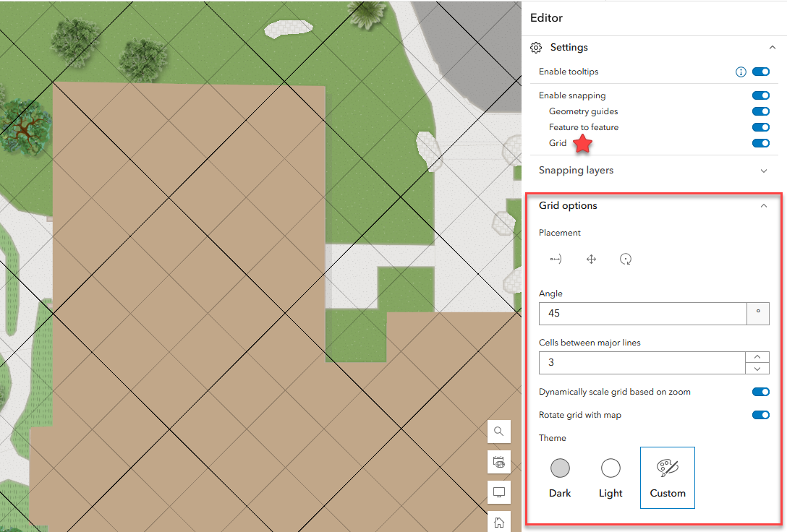Toggle Enable tooltips switch
The image size is (787, 532).
[761, 72]
